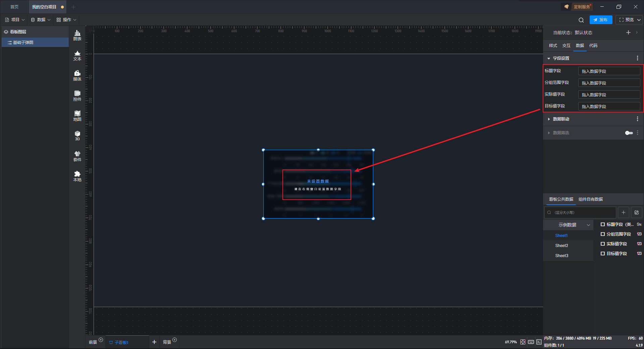Switch to the 交互 tab

coord(567,46)
